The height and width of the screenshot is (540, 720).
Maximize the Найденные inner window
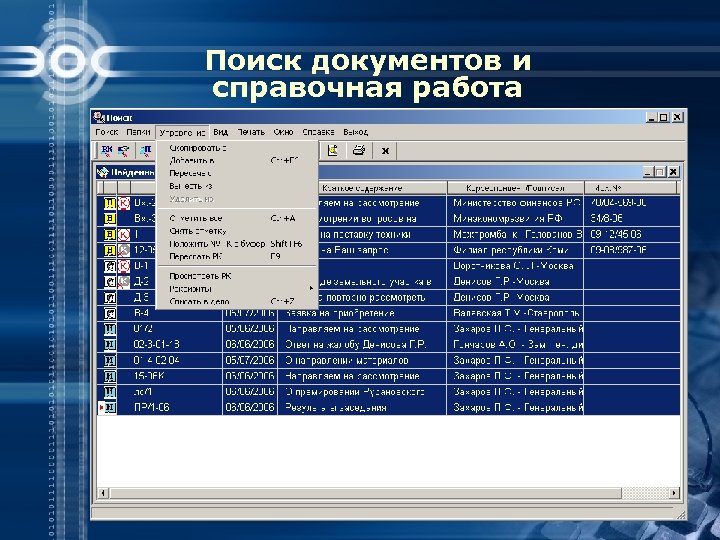660,172
